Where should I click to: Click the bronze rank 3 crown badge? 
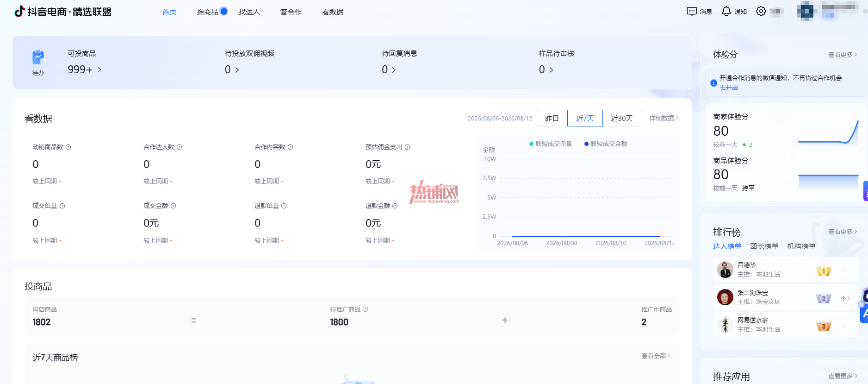(x=824, y=326)
